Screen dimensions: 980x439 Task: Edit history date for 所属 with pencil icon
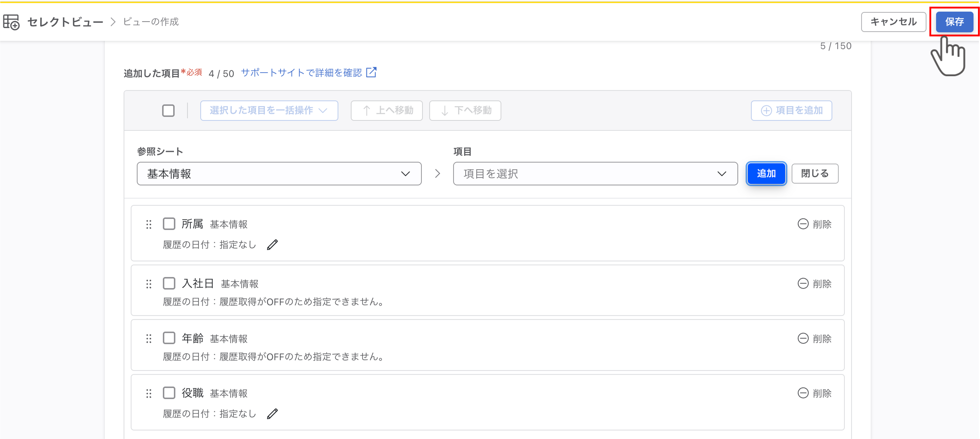point(272,245)
